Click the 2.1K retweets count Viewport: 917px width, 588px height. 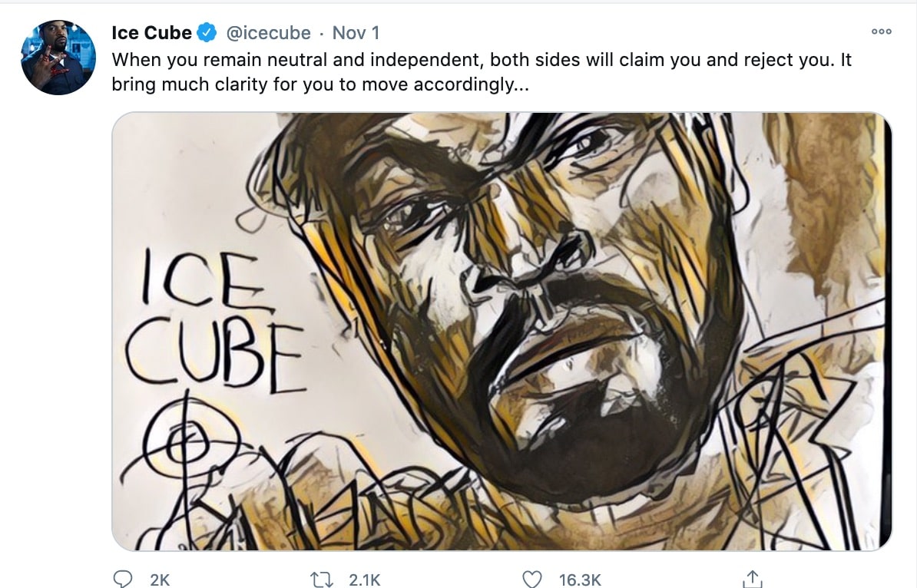click(x=364, y=580)
